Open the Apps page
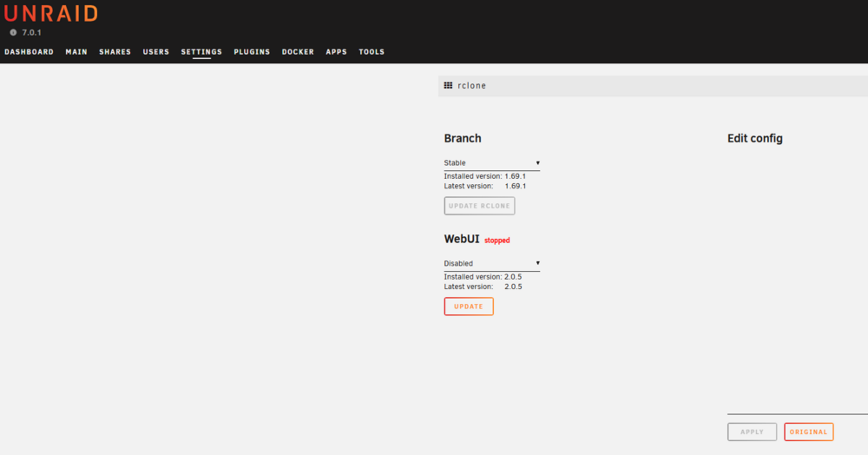This screenshot has width=868, height=455. 337,52
